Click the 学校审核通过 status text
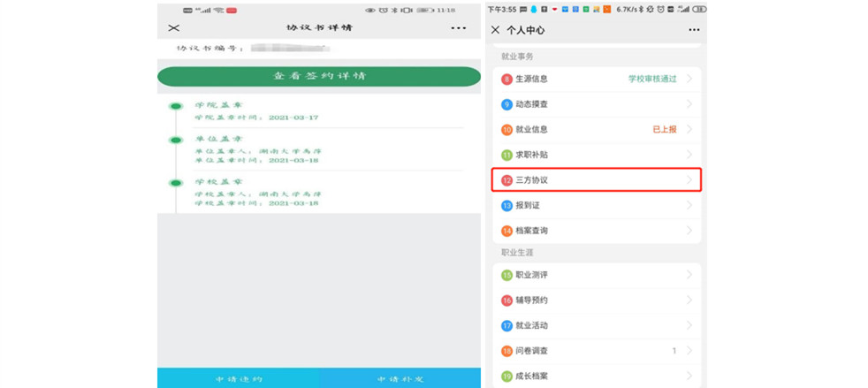Image resolution: width=868 pixels, height=388 pixels. pyautogui.click(x=652, y=80)
